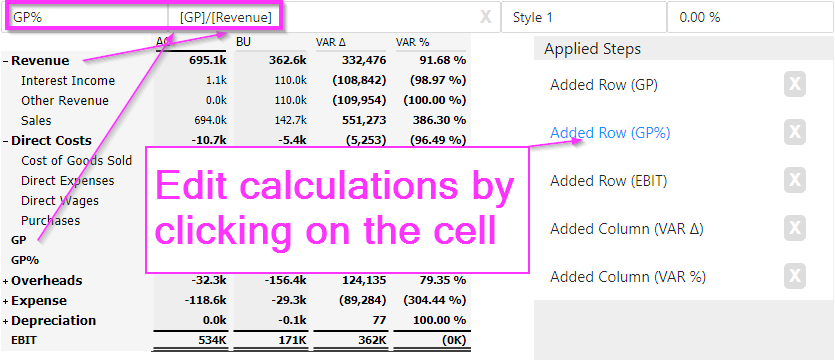The height and width of the screenshot is (361, 835).
Task: Click the Other Revenue row label
Action: (x=64, y=101)
